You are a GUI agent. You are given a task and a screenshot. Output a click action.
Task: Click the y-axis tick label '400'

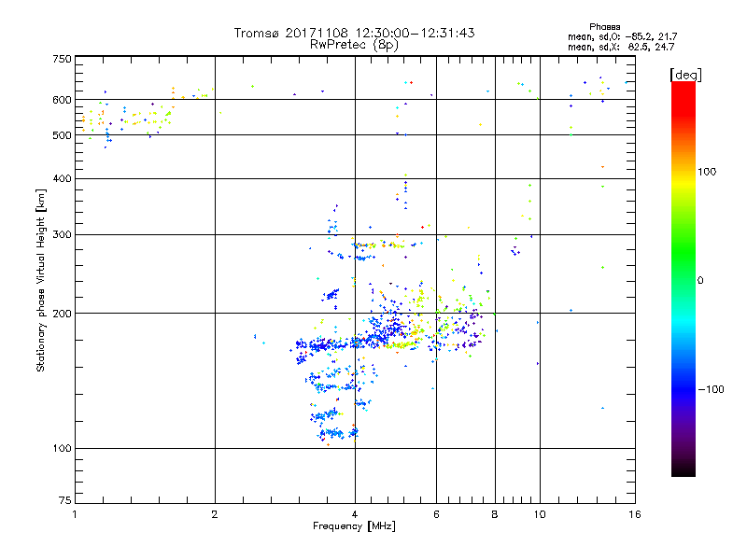click(62, 178)
